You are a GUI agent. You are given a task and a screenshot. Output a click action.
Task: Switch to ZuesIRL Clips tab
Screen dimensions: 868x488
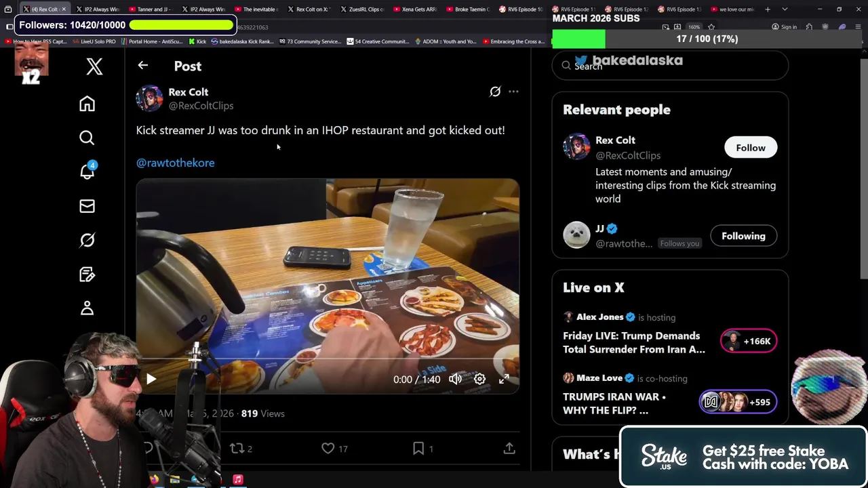[364, 9]
